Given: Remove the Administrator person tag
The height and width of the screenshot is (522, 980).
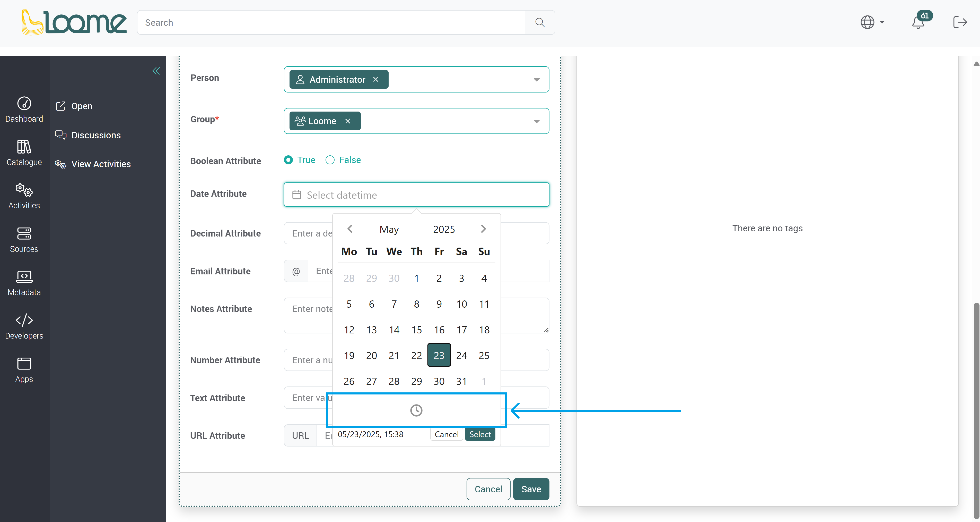Looking at the screenshot, I should pos(375,79).
